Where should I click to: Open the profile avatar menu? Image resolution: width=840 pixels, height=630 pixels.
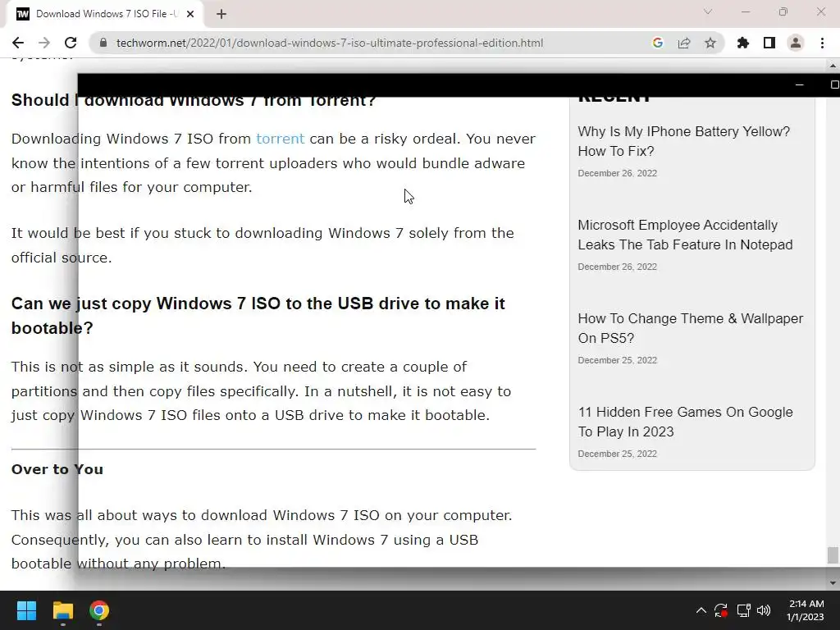point(796,43)
